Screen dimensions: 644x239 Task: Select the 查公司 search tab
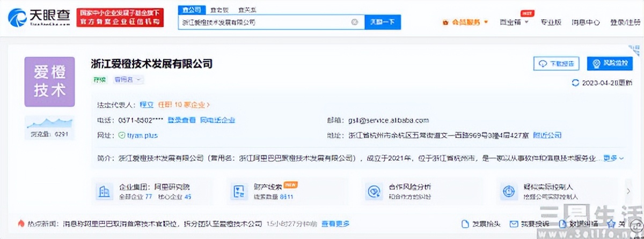tap(191, 10)
